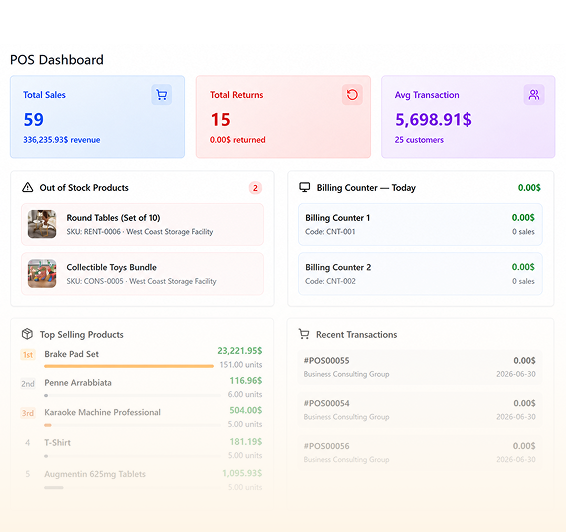The height and width of the screenshot is (532, 566).
Task: Click the Total Sales count 59
Action: tap(34, 119)
